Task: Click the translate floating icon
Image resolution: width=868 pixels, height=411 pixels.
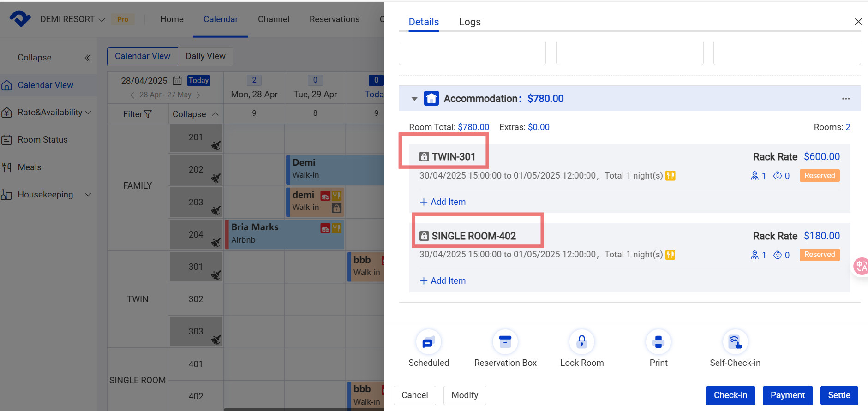Action: tap(861, 266)
